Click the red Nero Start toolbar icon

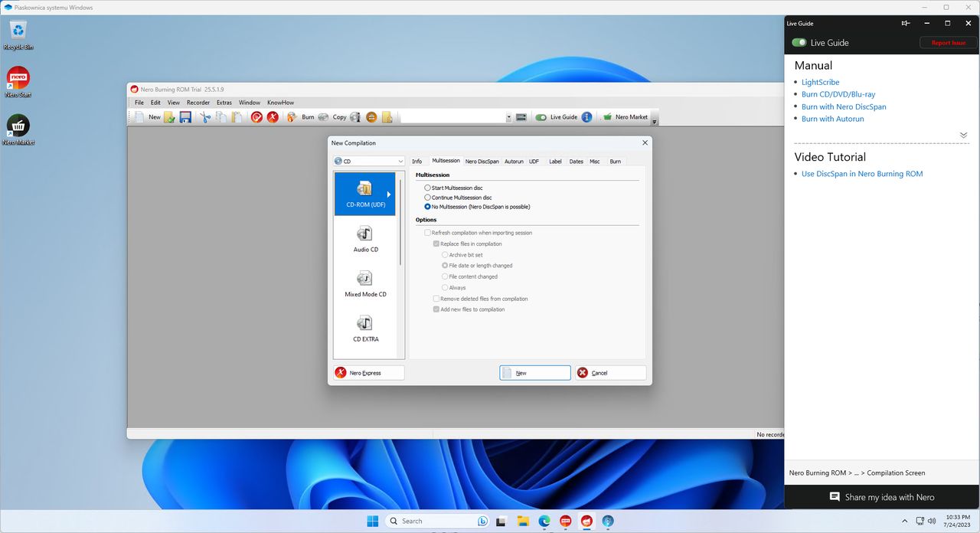[x=257, y=117]
